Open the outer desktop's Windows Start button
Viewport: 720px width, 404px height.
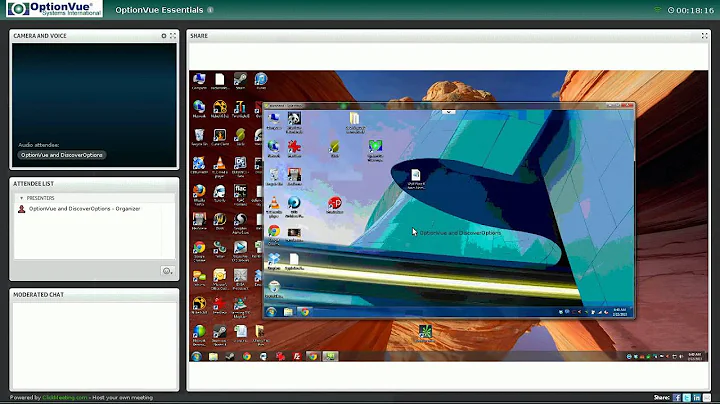point(197,357)
